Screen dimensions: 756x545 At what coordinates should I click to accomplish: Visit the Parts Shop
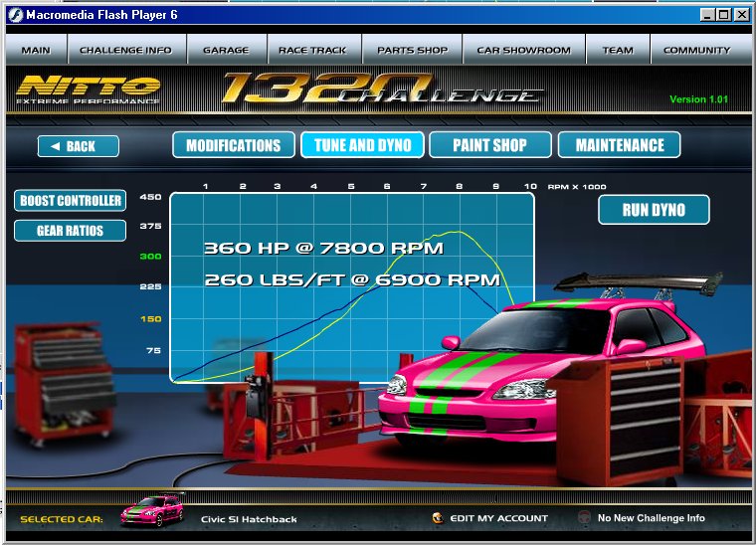click(x=412, y=50)
